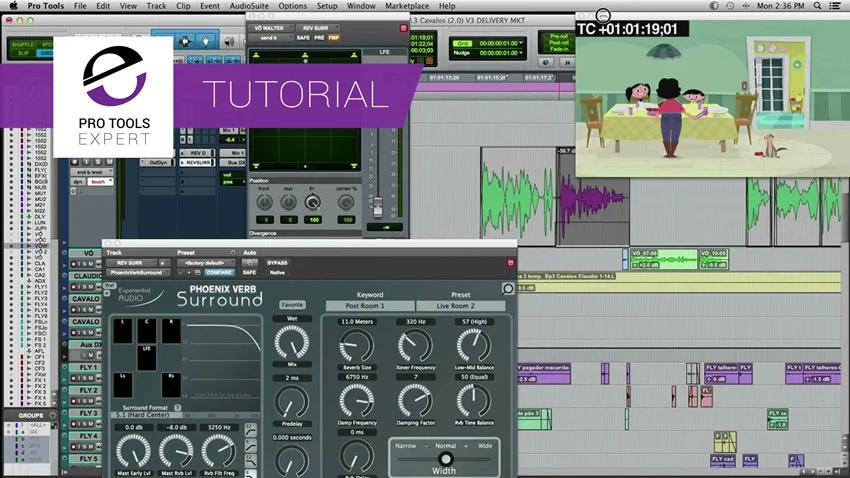
Task: Open VÖ WALTER track selector in panner
Action: tap(273, 28)
